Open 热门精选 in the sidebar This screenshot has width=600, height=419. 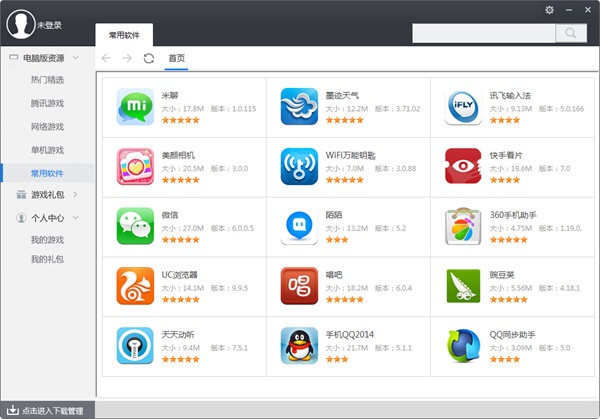coord(47,80)
